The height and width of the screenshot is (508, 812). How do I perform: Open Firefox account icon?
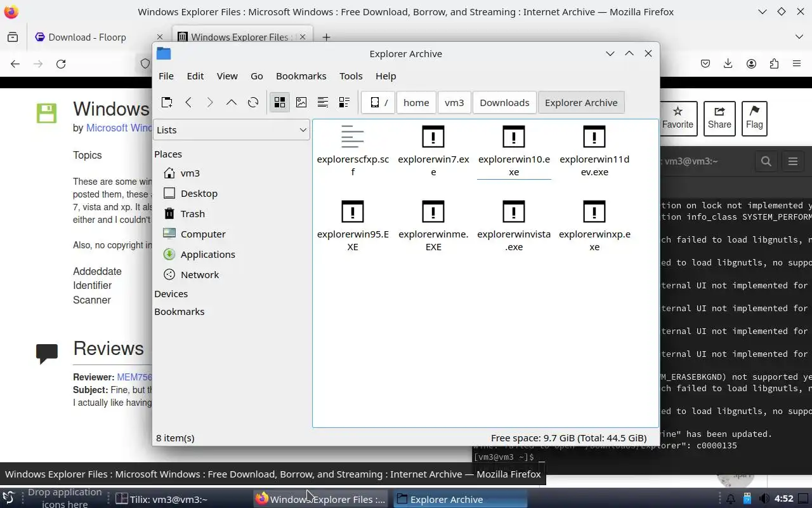click(x=751, y=63)
